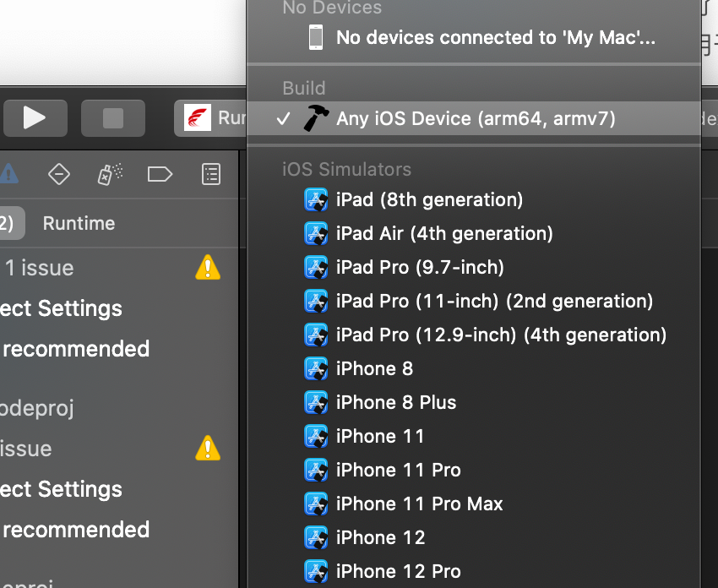Choose iPad (8th generation) simulator
Viewport: 718px width, 588px height.
[429, 200]
